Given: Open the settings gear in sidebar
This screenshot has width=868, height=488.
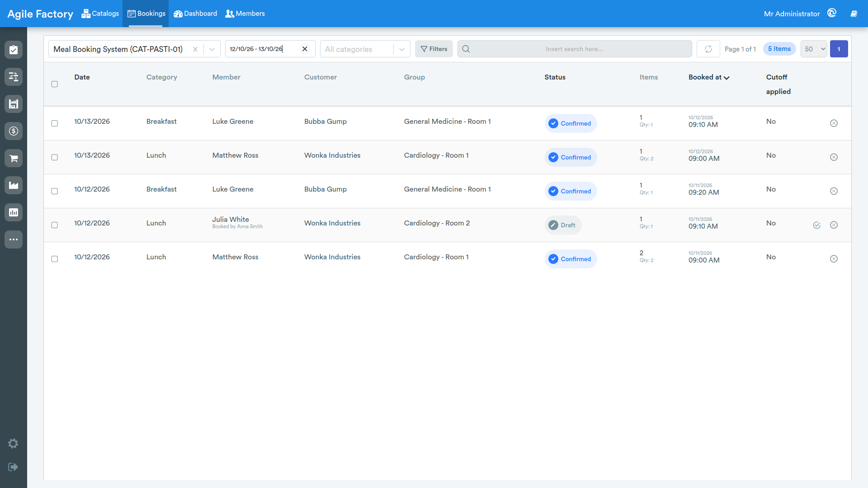Looking at the screenshot, I should [x=13, y=444].
